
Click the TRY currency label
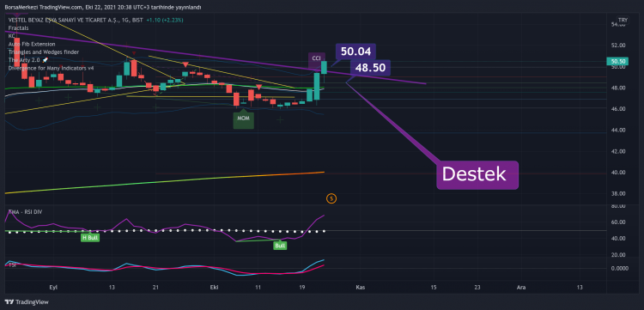tap(623, 20)
